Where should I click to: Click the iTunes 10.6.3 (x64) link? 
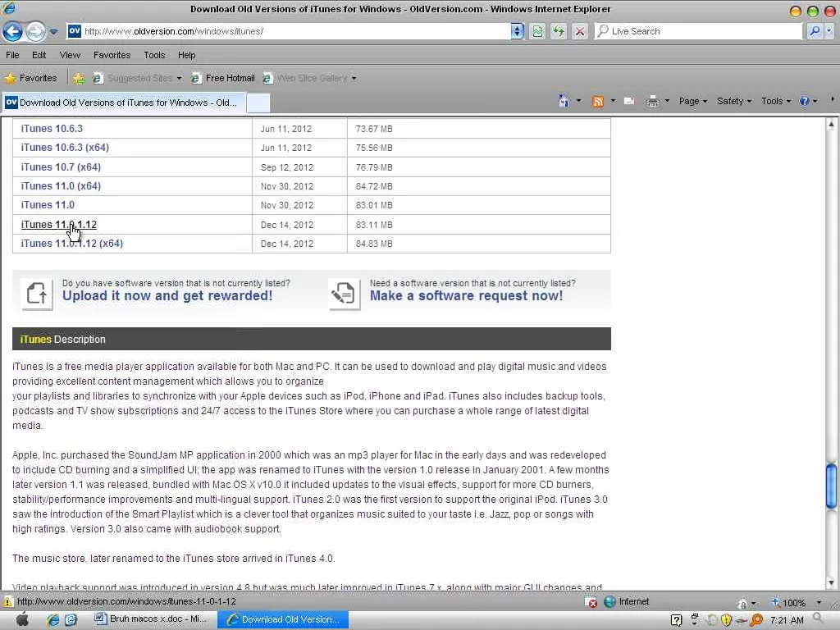coord(65,148)
